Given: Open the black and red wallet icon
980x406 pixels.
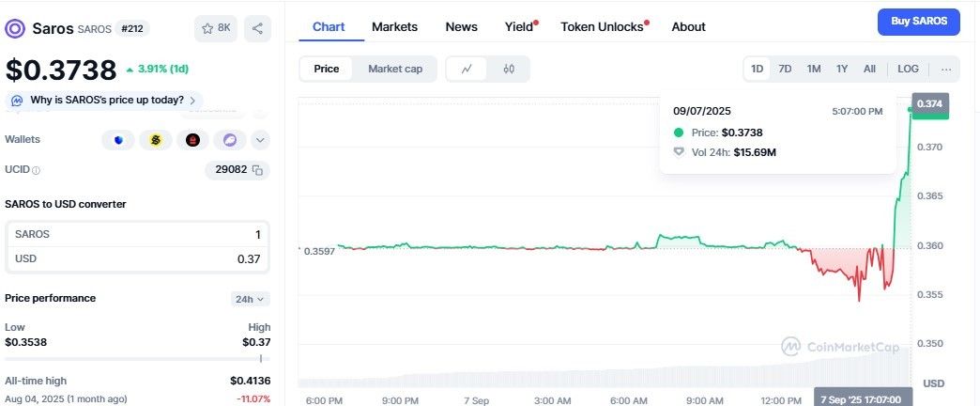Looking at the screenshot, I should 192,140.
